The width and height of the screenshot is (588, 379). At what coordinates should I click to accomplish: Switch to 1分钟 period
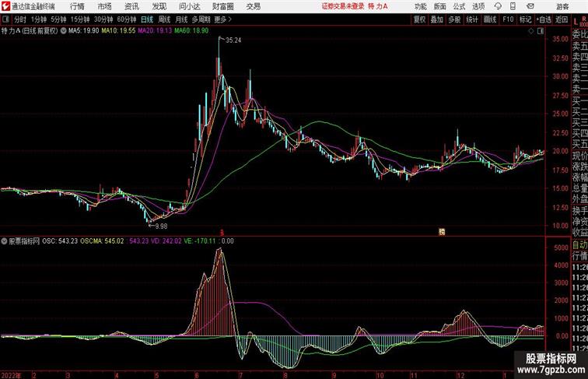[x=39, y=19]
